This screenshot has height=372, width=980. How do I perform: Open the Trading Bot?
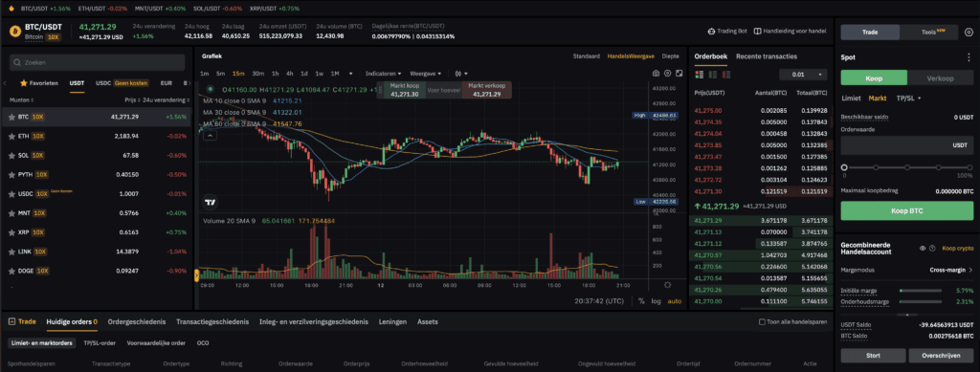point(727,32)
